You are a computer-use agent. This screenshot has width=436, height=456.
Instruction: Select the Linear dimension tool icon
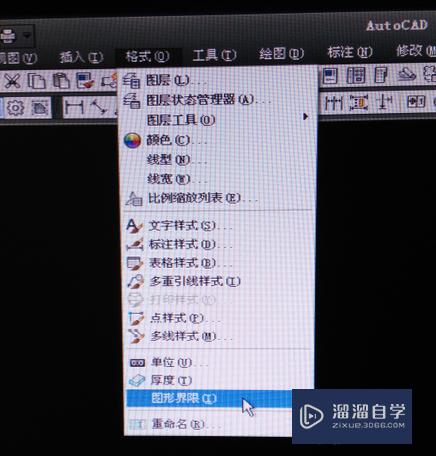coord(74,107)
